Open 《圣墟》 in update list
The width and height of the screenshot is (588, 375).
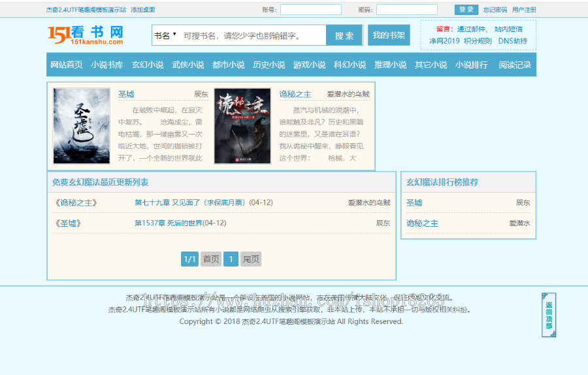(68, 223)
